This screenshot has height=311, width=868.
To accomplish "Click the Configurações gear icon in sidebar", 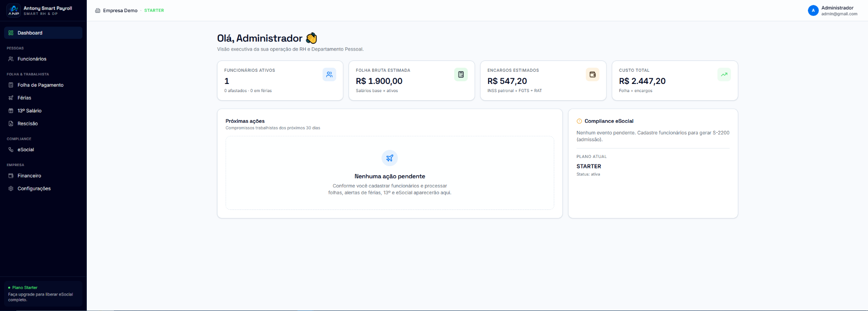I will pyautogui.click(x=11, y=189).
